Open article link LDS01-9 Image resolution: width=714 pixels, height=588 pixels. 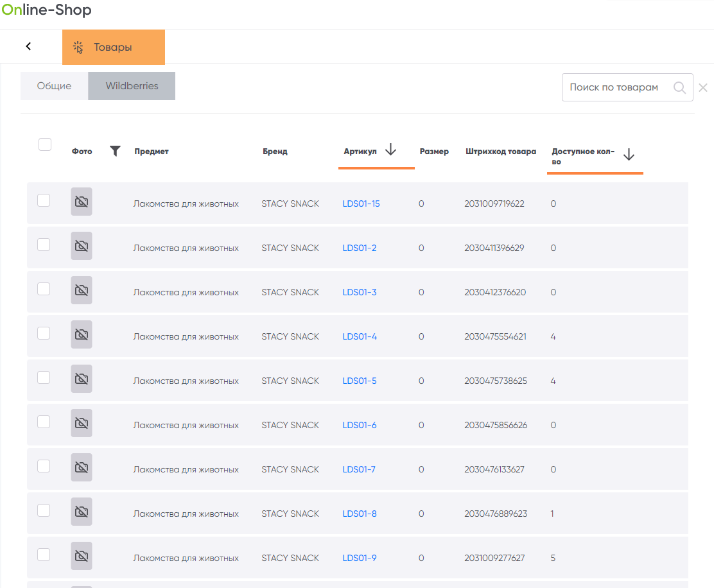[x=360, y=558]
